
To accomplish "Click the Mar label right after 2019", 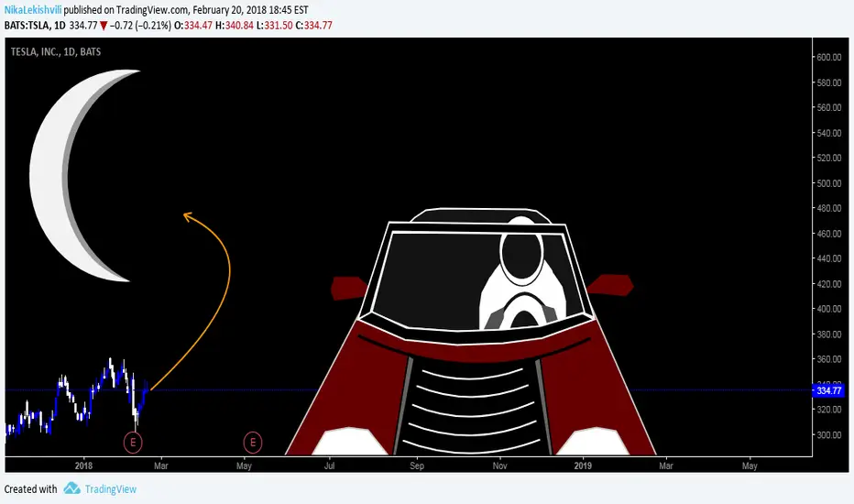I will point(666,466).
